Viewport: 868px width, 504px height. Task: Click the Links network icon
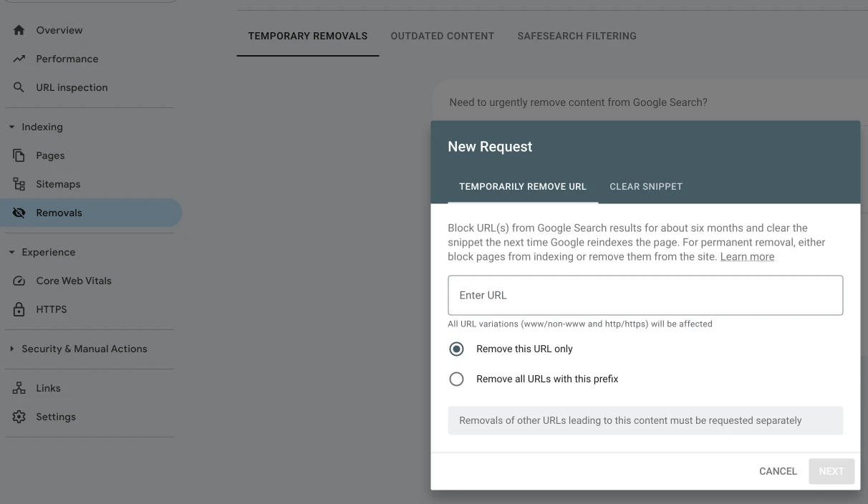(x=19, y=388)
